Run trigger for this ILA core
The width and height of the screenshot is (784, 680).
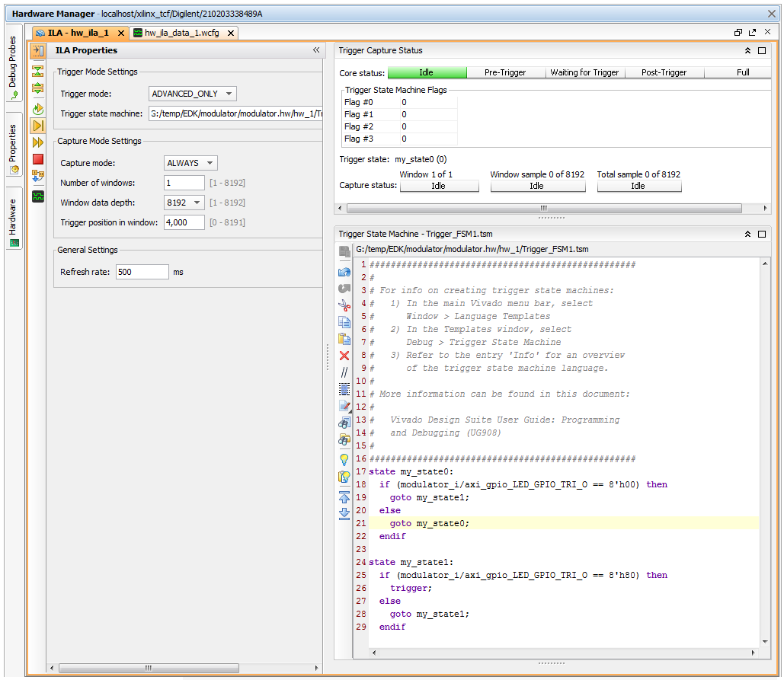38,126
